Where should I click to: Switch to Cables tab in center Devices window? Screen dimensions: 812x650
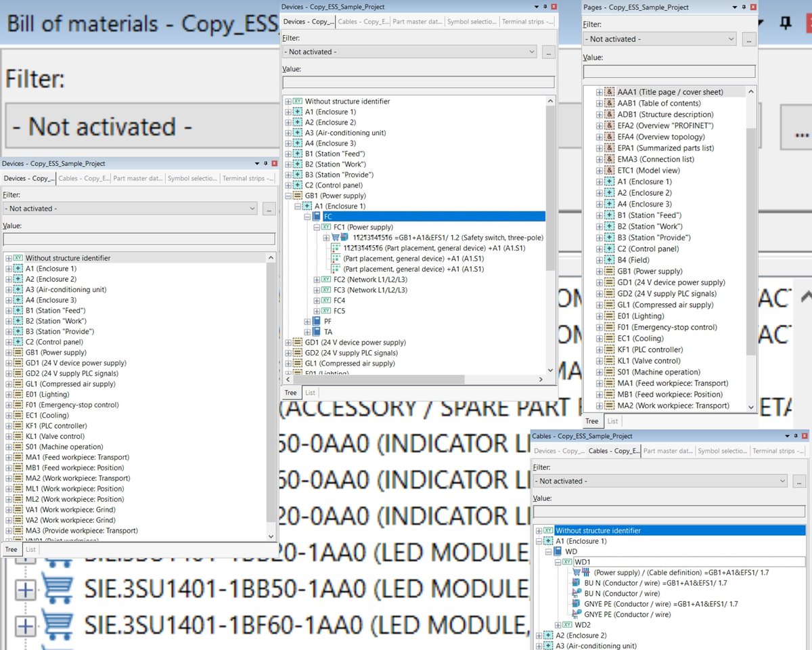tap(363, 22)
